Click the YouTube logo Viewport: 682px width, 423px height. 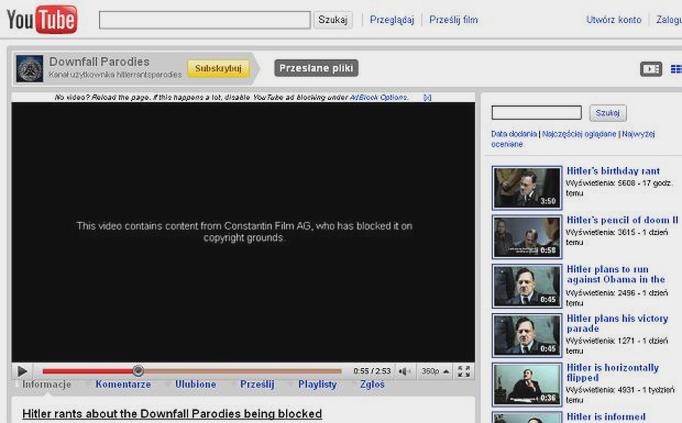pos(42,20)
